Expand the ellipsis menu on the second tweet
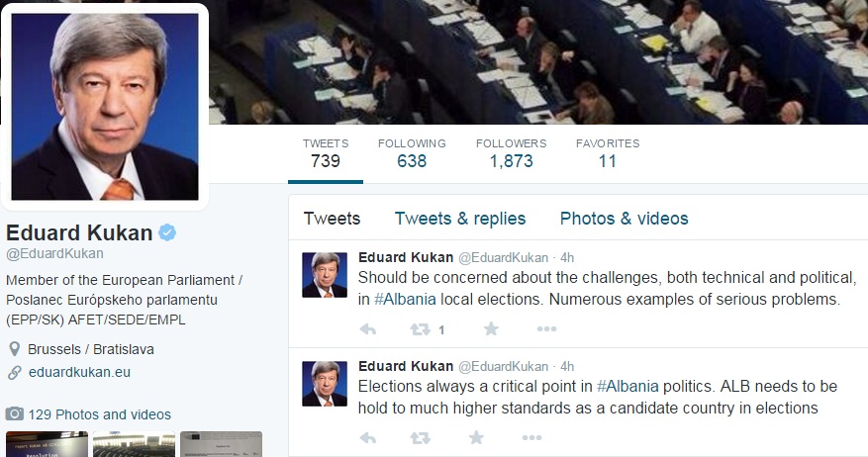Image resolution: width=868 pixels, height=457 pixels. pos(531,437)
